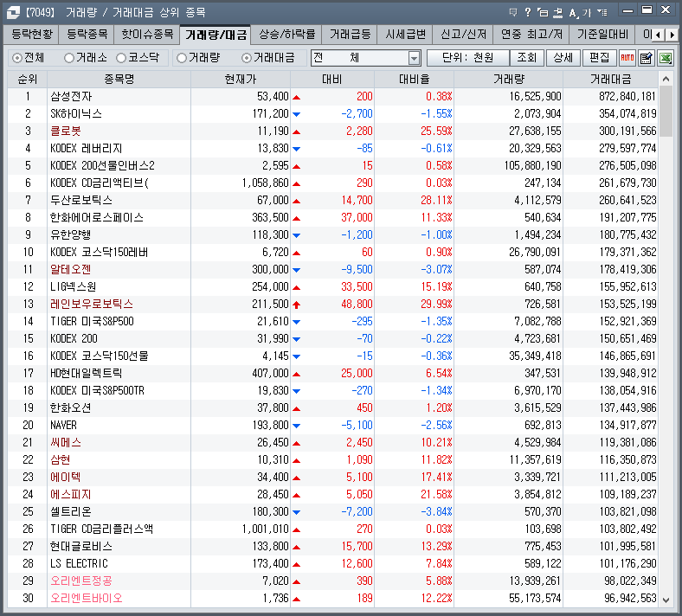The width and height of the screenshot is (682, 616).
Task: Open help with the question mark icon
Action: [x=528, y=12]
